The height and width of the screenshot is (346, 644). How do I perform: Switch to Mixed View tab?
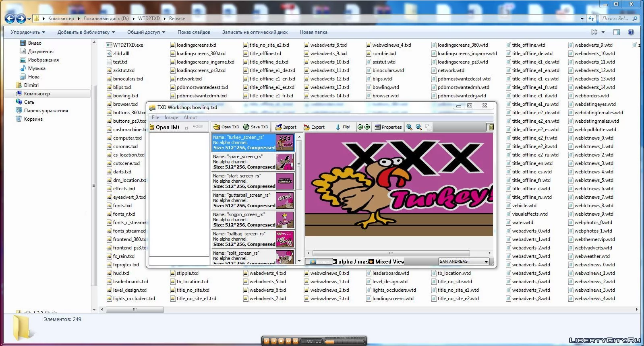[387, 262]
